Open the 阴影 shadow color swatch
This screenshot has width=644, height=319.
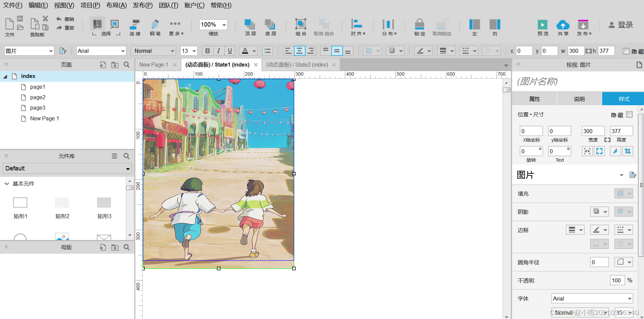pos(623,211)
